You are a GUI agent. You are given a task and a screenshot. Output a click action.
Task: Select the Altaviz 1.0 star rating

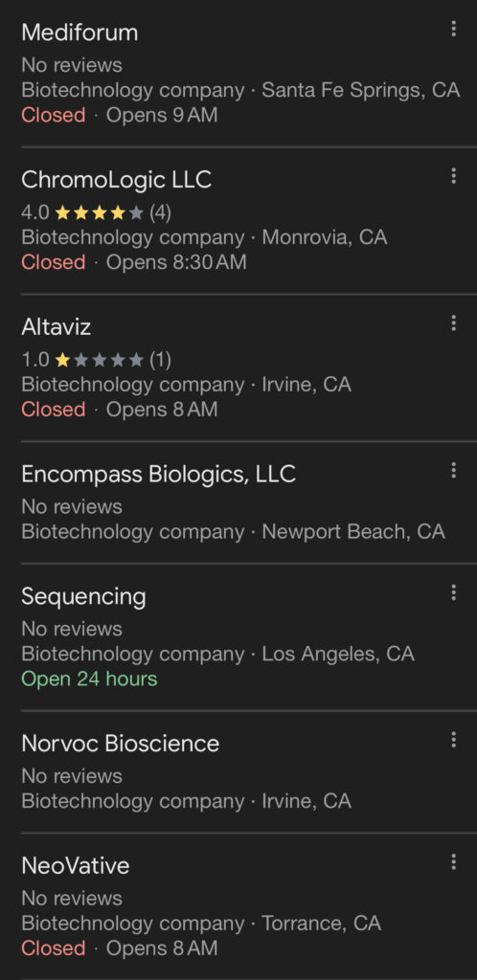coord(82,360)
